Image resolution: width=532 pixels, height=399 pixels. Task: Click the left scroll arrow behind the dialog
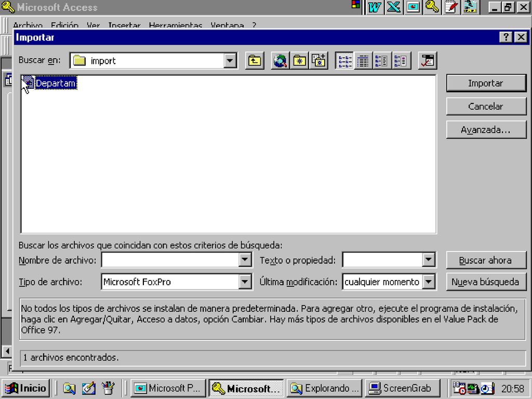[7, 351]
